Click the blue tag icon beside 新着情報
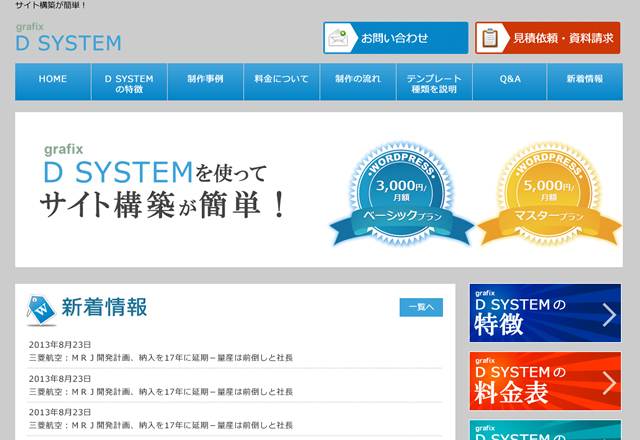 point(41,310)
